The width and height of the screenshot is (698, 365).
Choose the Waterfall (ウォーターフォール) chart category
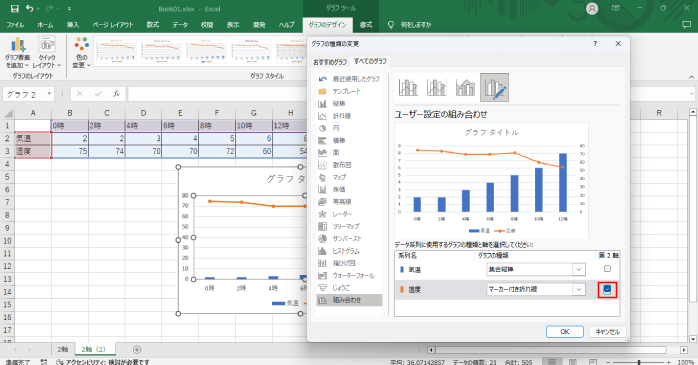point(349,276)
